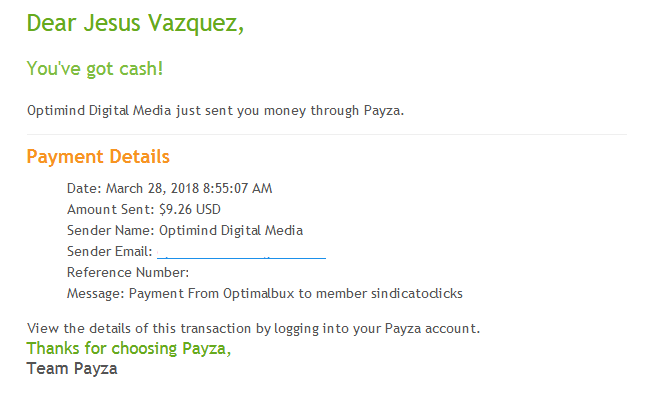Click the word 'Payza' in the first sentence
Screen dimensions: 652x393
click(384, 111)
